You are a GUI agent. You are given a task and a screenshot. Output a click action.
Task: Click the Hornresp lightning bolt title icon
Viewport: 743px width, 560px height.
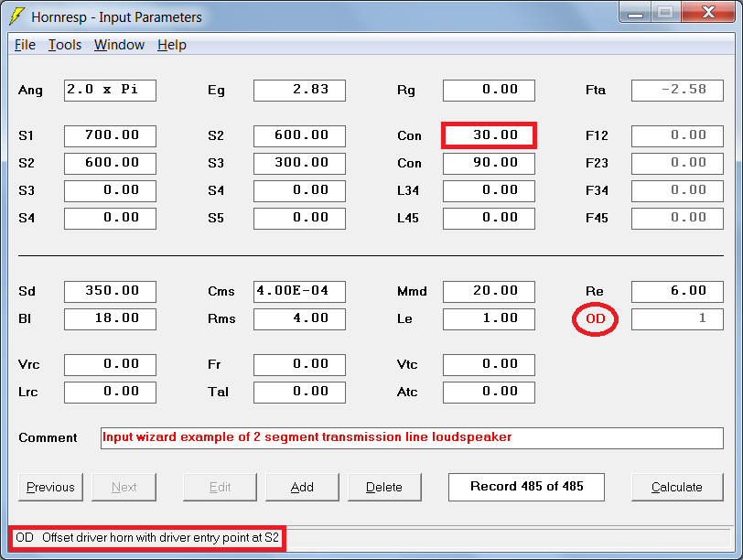tap(17, 16)
